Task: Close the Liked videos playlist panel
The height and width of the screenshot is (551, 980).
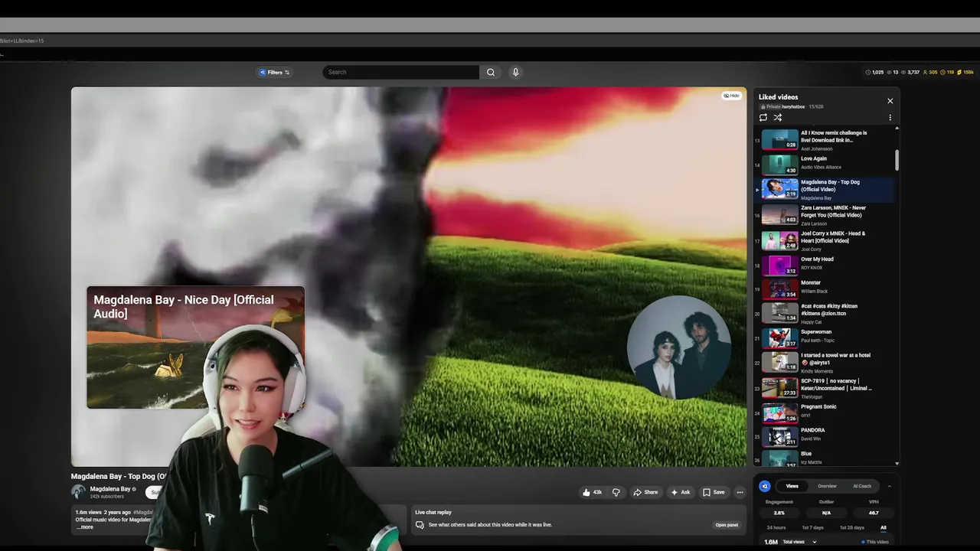Action: pos(890,101)
